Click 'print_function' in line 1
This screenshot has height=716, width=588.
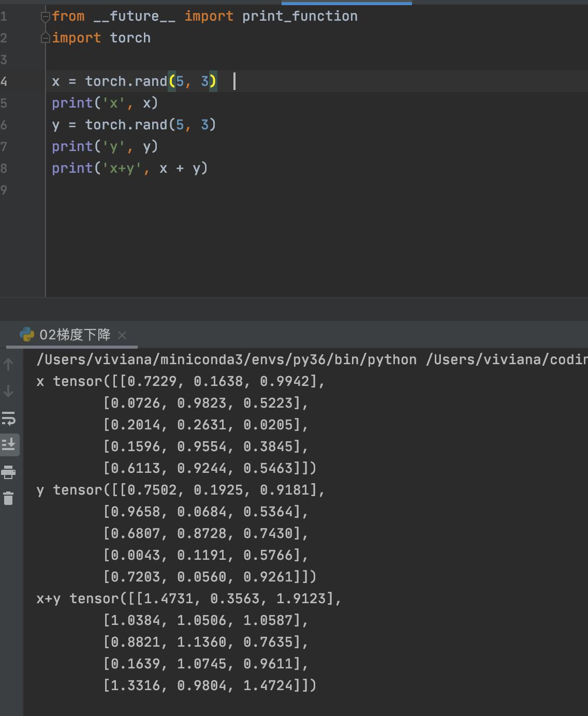[x=300, y=17]
